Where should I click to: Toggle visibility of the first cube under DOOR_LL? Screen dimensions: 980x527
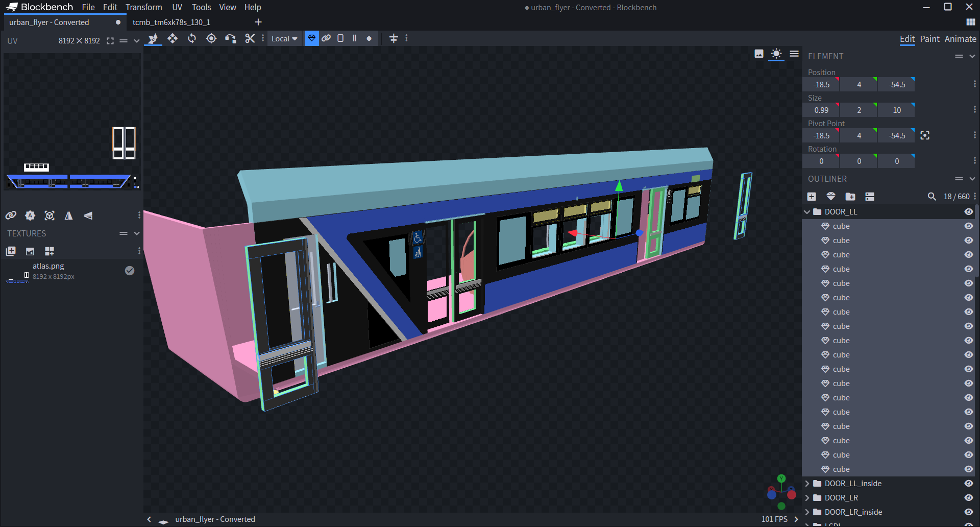(968, 226)
